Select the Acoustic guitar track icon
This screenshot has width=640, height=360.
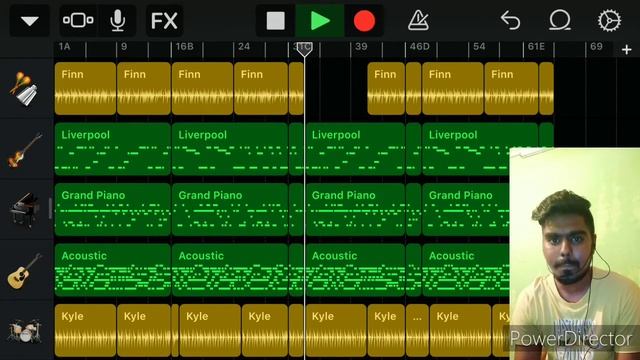pos(24,270)
